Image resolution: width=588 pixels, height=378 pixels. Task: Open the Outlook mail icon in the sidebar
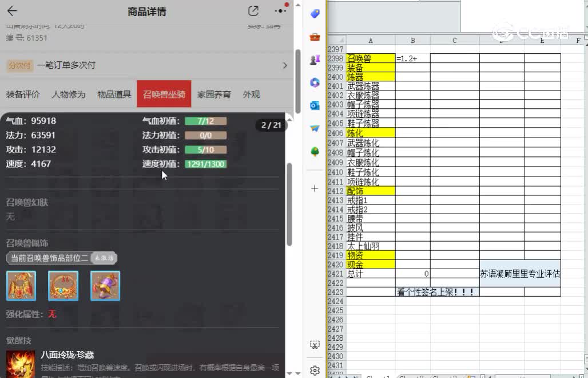click(314, 106)
